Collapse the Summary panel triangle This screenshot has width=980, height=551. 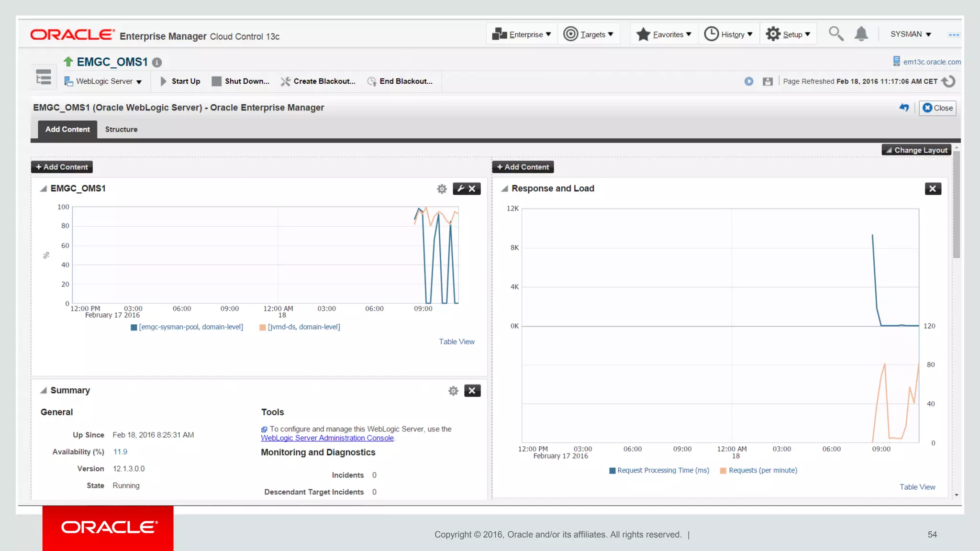[43, 390]
